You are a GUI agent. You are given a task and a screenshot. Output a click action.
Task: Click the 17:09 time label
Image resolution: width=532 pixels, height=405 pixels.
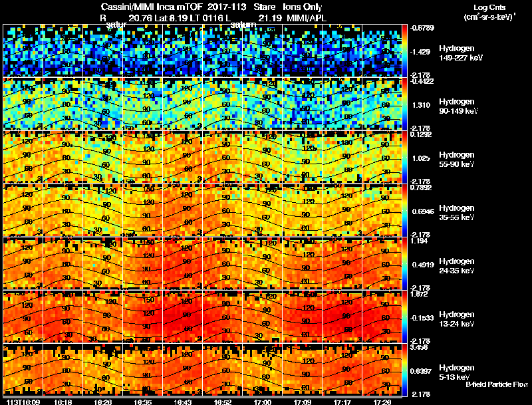pyautogui.click(x=303, y=402)
